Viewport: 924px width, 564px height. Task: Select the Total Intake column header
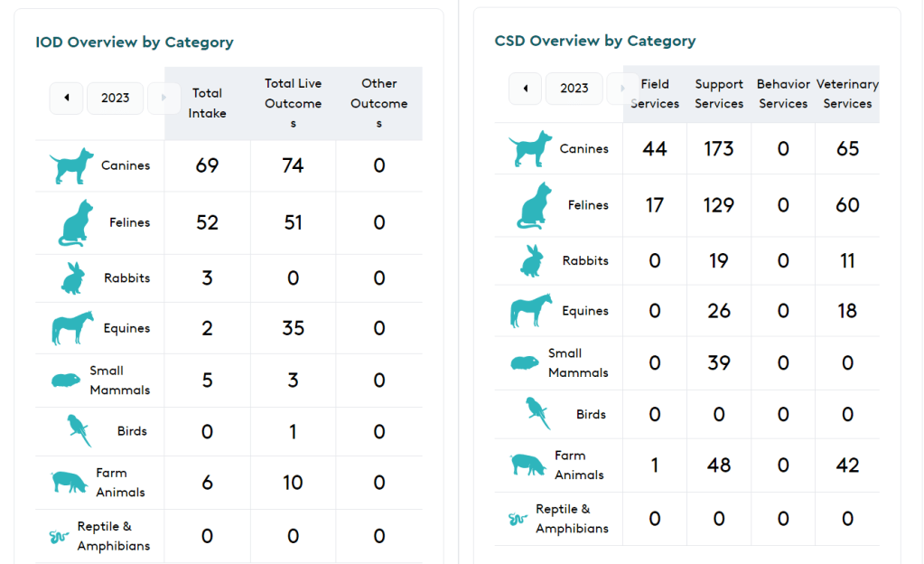click(x=208, y=103)
